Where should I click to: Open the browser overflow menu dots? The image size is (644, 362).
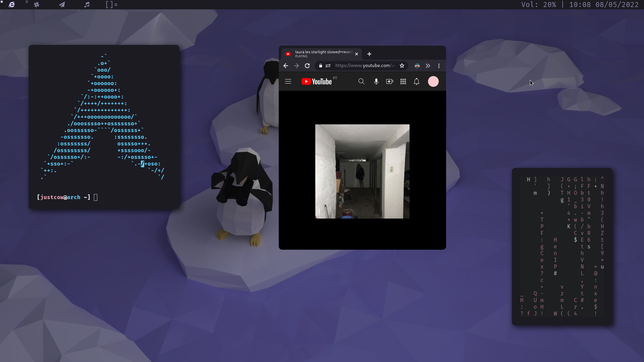(x=438, y=66)
